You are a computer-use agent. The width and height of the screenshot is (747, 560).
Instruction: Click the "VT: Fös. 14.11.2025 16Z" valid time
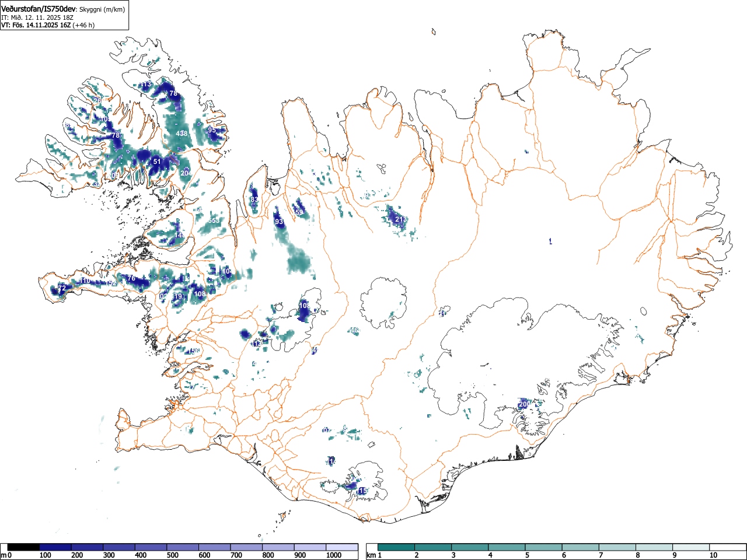click(x=36, y=25)
